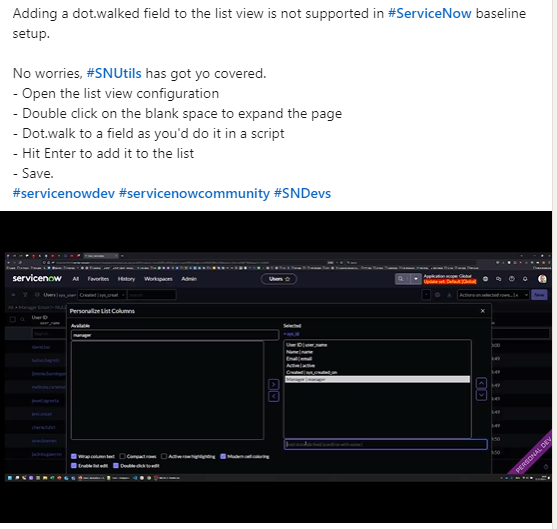Open the user avatar menu
Screen dimensions: 557x529
542,279
